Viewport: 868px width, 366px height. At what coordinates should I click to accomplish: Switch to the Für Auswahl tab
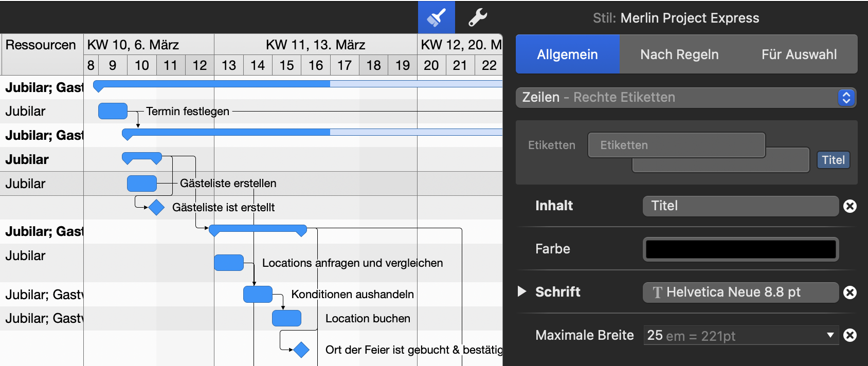[x=799, y=54]
